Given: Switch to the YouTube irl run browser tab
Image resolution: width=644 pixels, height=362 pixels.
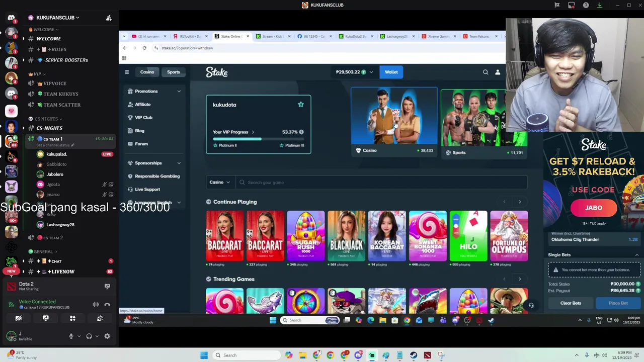Looking at the screenshot, I should tap(148, 36).
